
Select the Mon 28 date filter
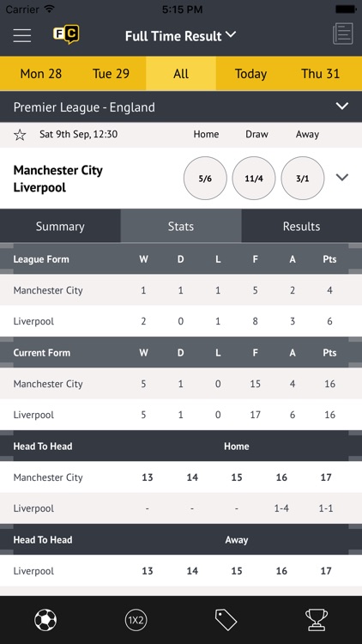coord(41,74)
